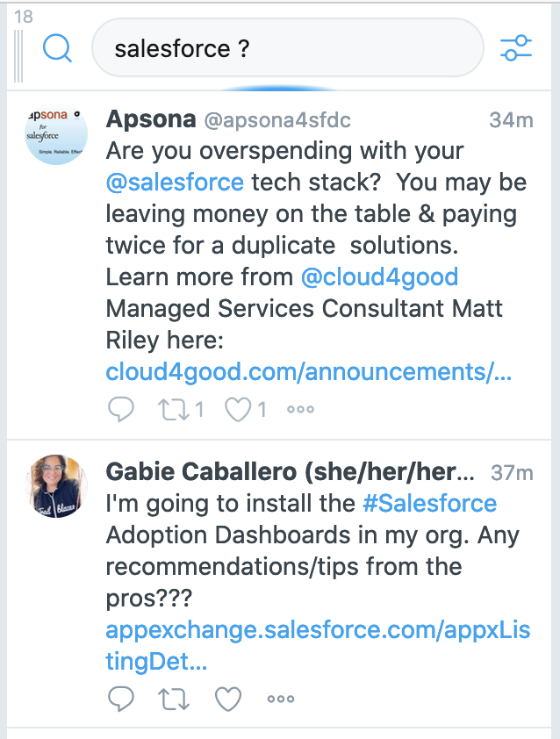Open the cloud4good.com/announcements link
The width and height of the screenshot is (560, 739).
tap(308, 372)
